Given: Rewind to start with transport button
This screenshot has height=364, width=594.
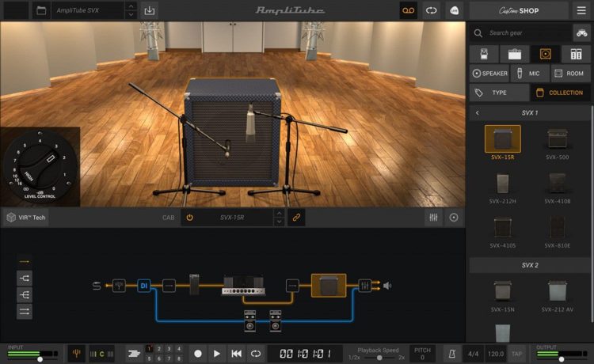Looking at the screenshot, I should [x=236, y=354].
